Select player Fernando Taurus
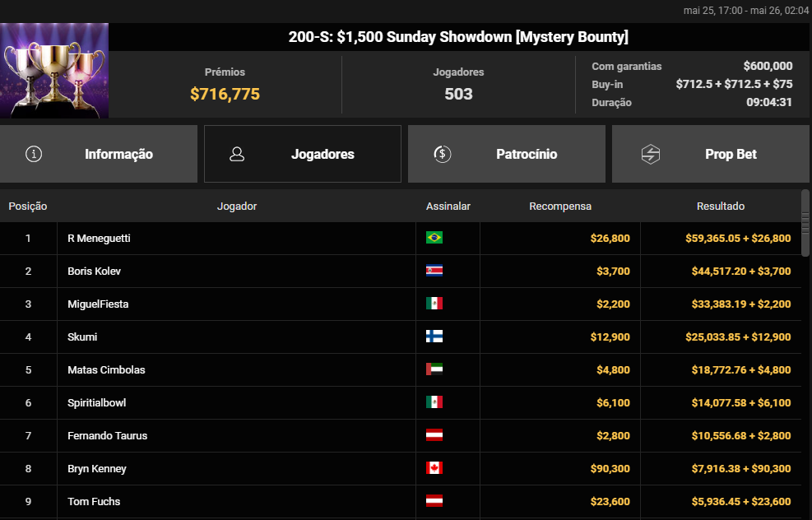Screen dimensions: 812x520 (x=107, y=435)
